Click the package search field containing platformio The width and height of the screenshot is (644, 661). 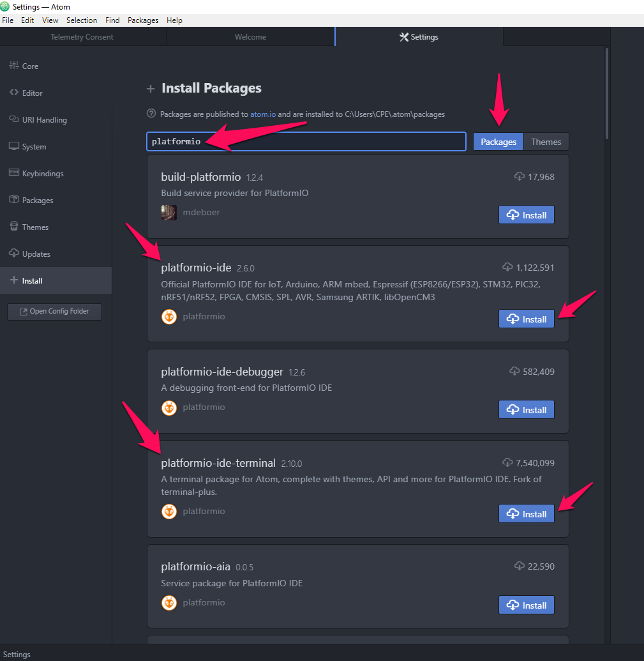(x=306, y=141)
